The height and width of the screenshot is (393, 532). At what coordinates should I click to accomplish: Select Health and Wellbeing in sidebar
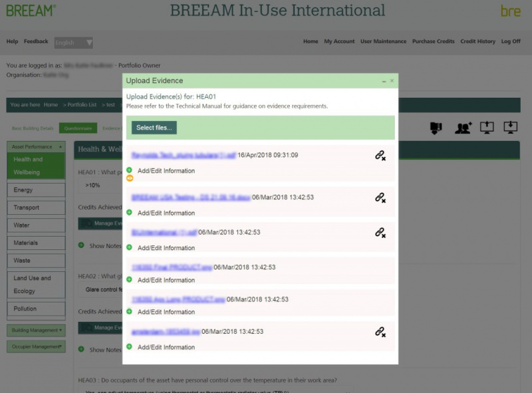point(36,166)
